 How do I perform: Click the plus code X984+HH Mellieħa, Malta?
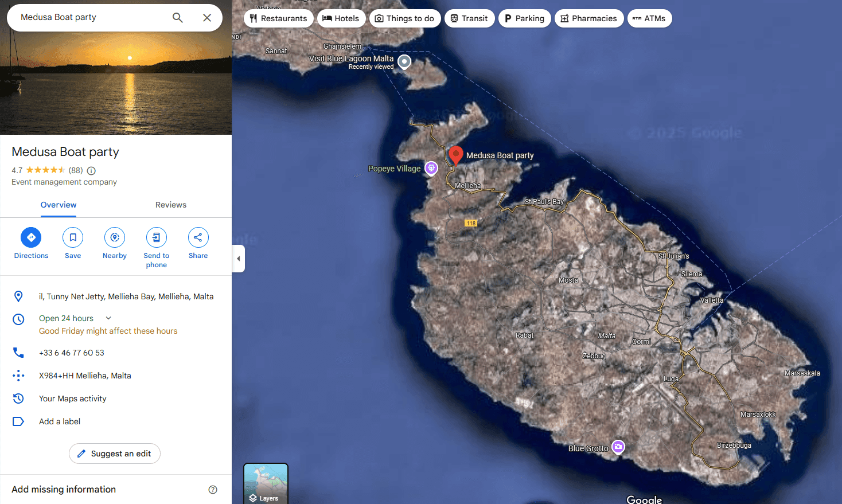(x=85, y=376)
